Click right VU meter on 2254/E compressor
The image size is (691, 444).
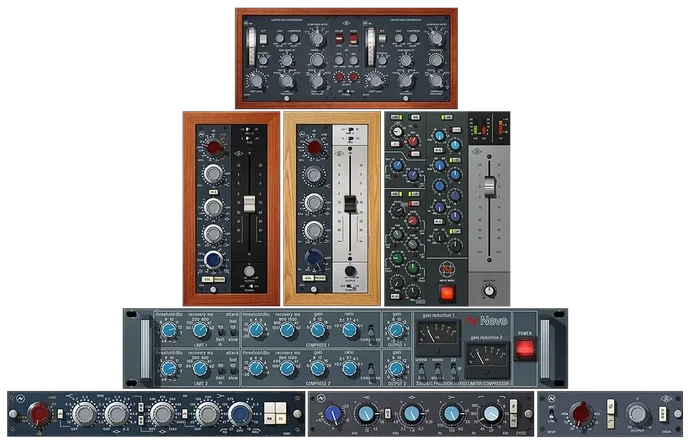click(370, 45)
